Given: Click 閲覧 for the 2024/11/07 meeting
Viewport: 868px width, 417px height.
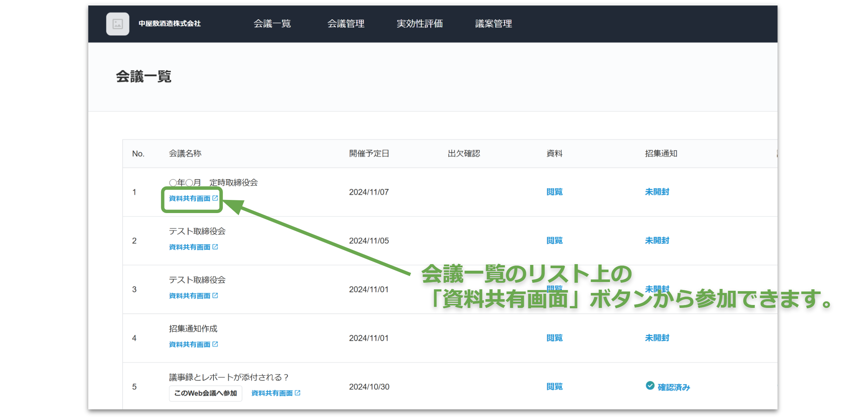Looking at the screenshot, I should coord(554,192).
